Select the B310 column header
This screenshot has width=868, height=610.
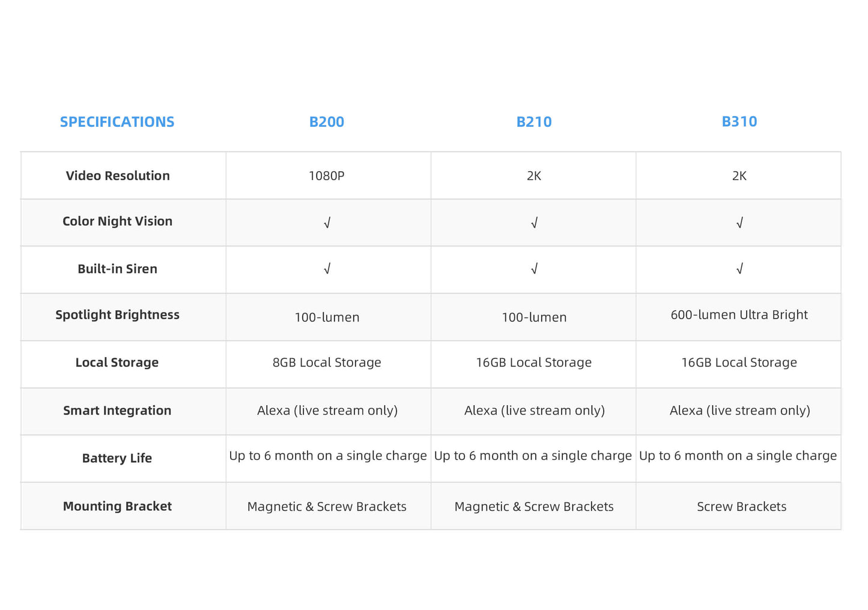click(739, 122)
